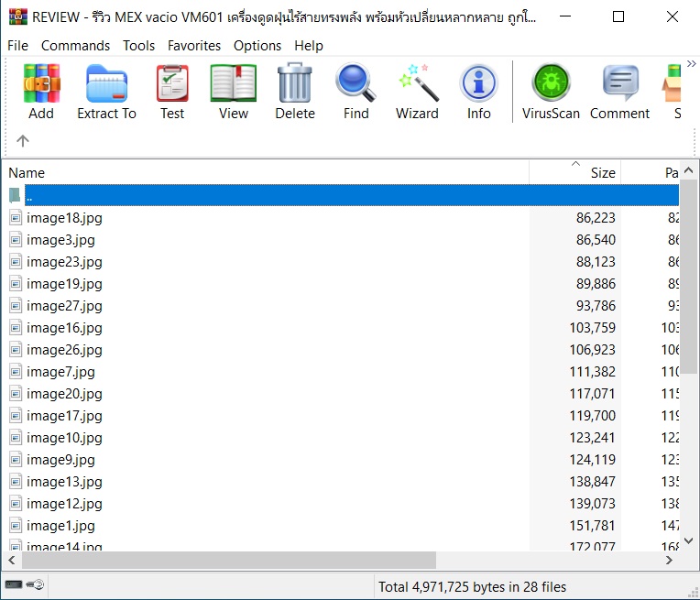700x600 pixels.
Task: Go up one folder level arrow
Action: click(x=23, y=140)
